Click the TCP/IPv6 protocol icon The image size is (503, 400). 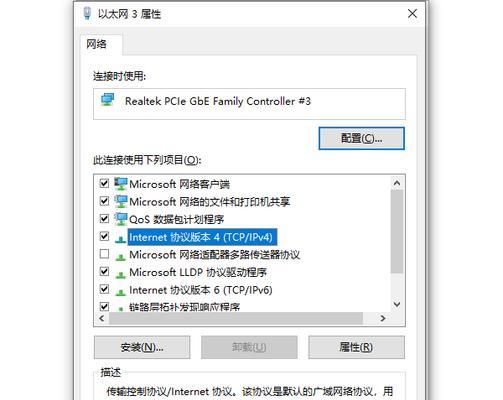120,292
